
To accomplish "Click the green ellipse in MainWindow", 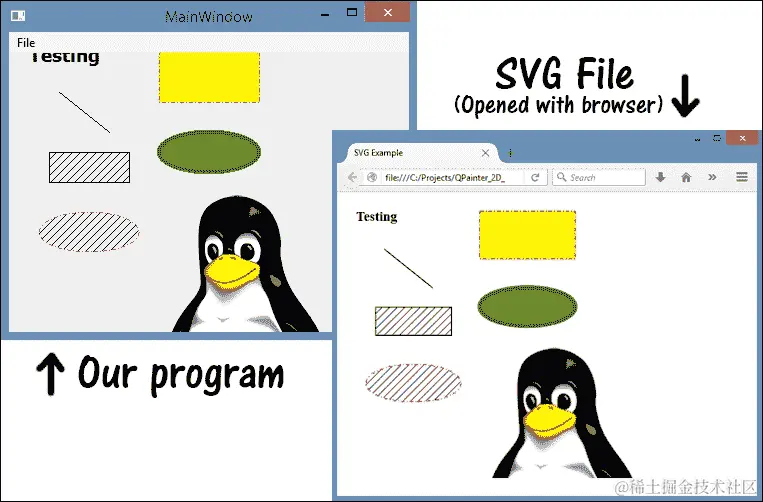I will point(209,152).
